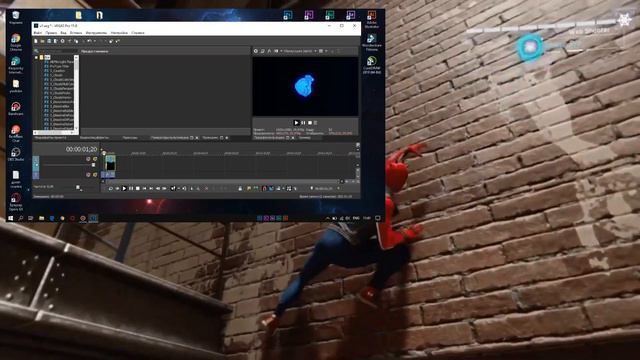Insert a marker with the timeline toolbar flag

point(249,188)
